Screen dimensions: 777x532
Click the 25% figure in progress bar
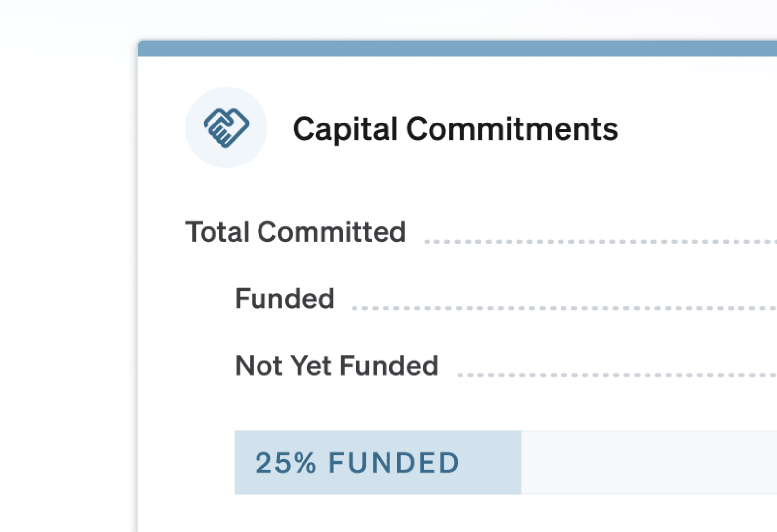[x=285, y=463]
